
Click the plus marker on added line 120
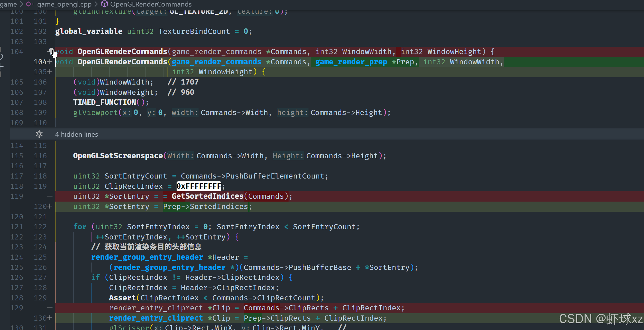click(50, 206)
